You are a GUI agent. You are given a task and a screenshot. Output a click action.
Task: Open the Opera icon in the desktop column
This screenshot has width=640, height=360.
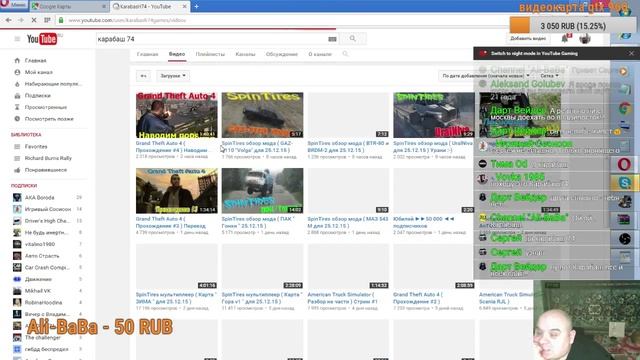pyautogui.click(x=624, y=164)
